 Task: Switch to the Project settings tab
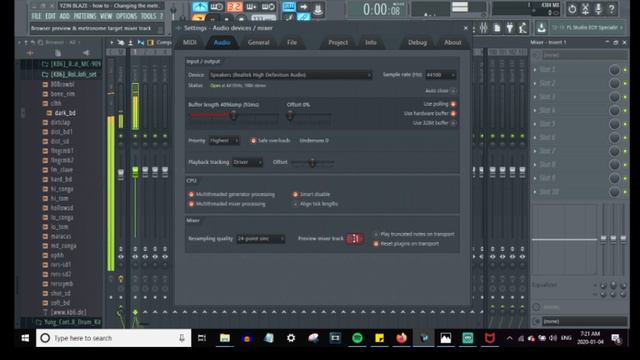(x=338, y=42)
